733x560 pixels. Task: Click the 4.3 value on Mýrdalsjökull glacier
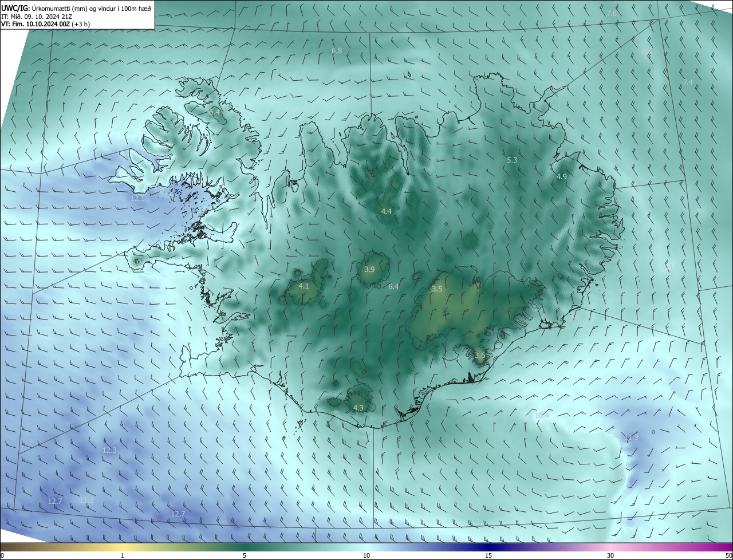click(x=358, y=408)
